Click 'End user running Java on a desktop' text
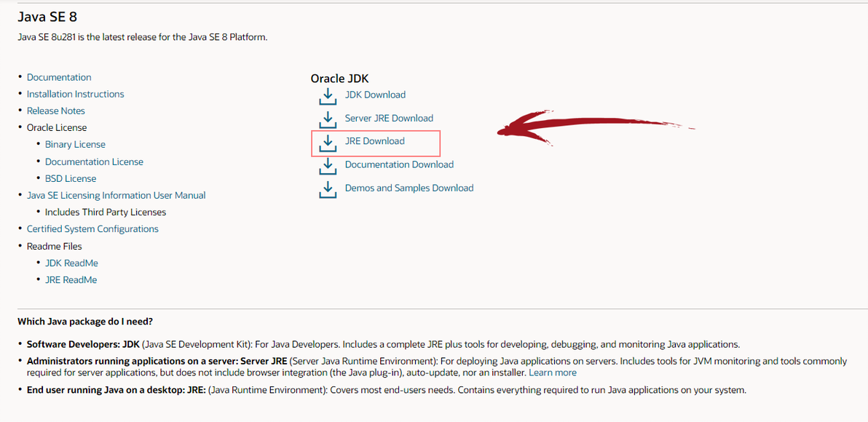Screen dimensions: 868x422 [105, 390]
